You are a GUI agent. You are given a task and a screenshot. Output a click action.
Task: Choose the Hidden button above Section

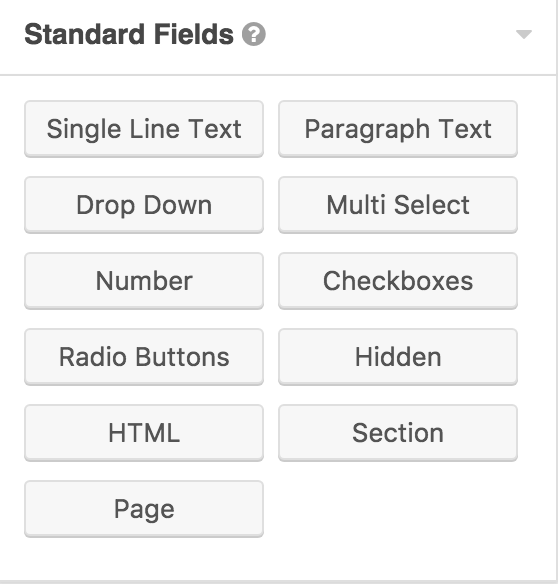[x=398, y=357]
